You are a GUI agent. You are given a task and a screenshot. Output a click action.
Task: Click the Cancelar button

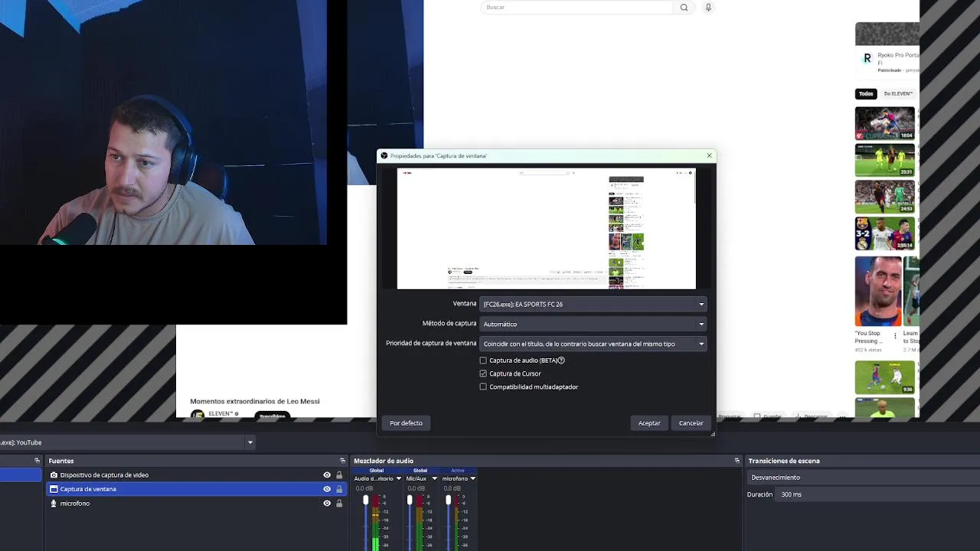pos(691,423)
